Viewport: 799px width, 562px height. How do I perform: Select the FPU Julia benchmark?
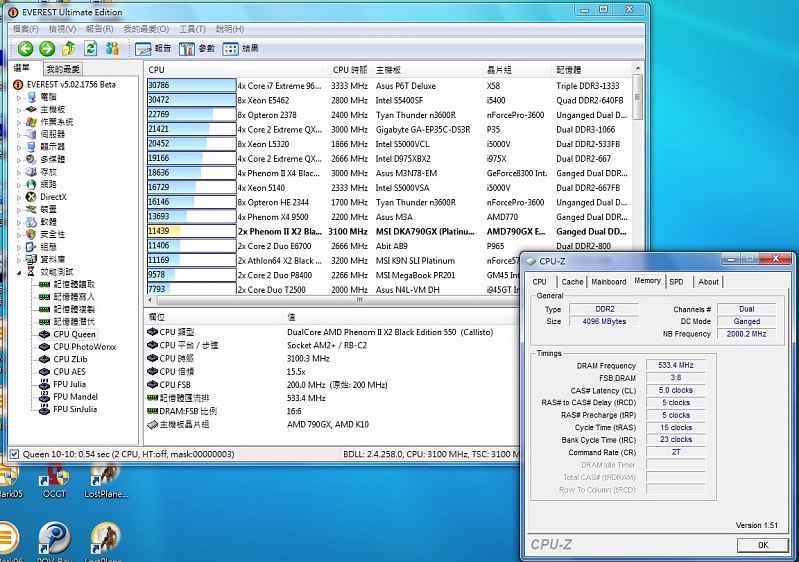coord(69,384)
